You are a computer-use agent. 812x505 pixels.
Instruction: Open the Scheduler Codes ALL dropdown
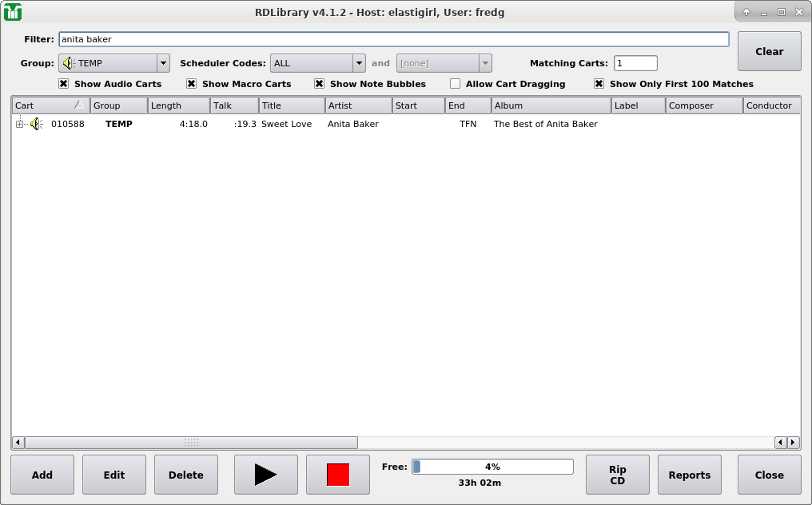tap(317, 63)
